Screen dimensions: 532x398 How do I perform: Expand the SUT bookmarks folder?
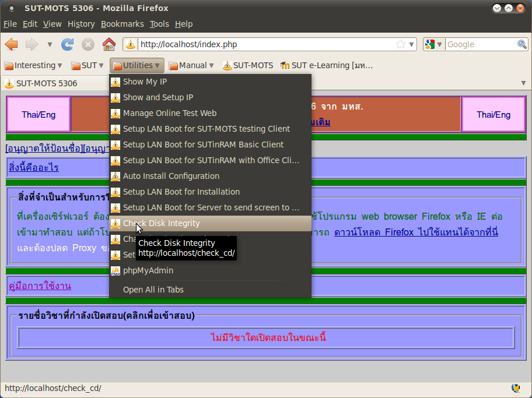click(x=87, y=65)
